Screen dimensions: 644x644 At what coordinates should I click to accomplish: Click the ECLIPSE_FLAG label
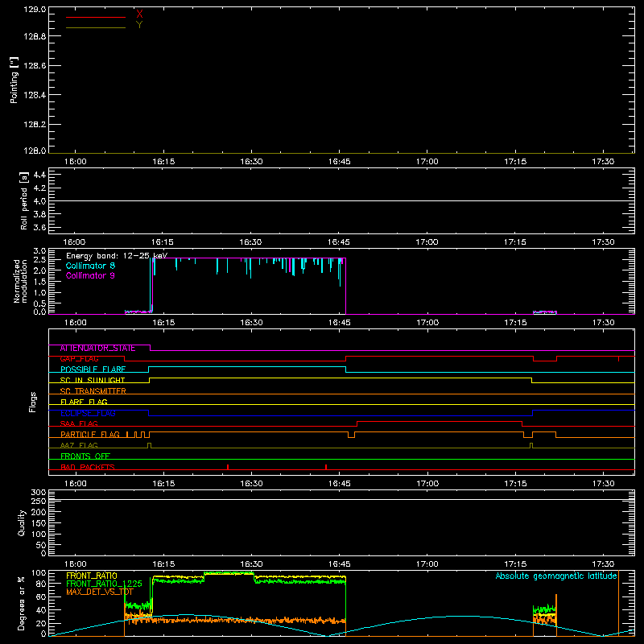coord(88,413)
